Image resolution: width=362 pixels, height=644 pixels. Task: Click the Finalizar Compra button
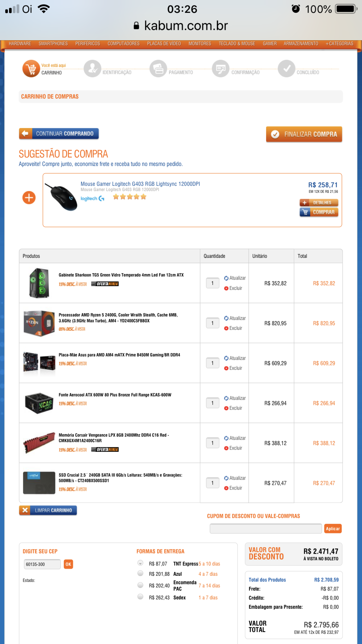click(x=304, y=134)
